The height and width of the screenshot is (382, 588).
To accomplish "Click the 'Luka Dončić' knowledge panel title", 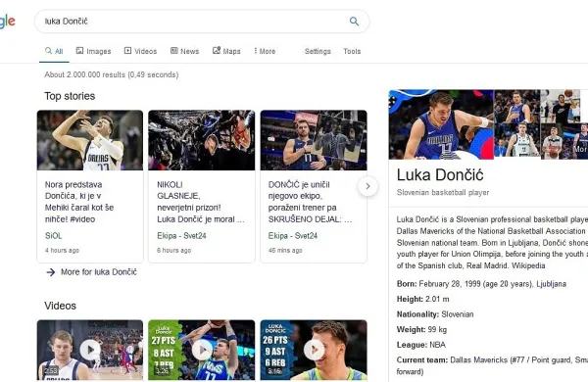I will [x=440, y=174].
